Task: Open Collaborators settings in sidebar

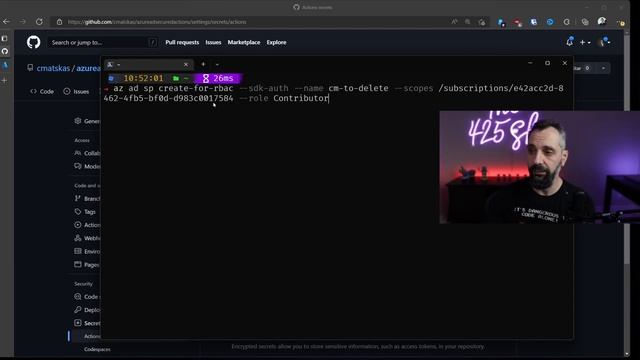Action: point(87,153)
